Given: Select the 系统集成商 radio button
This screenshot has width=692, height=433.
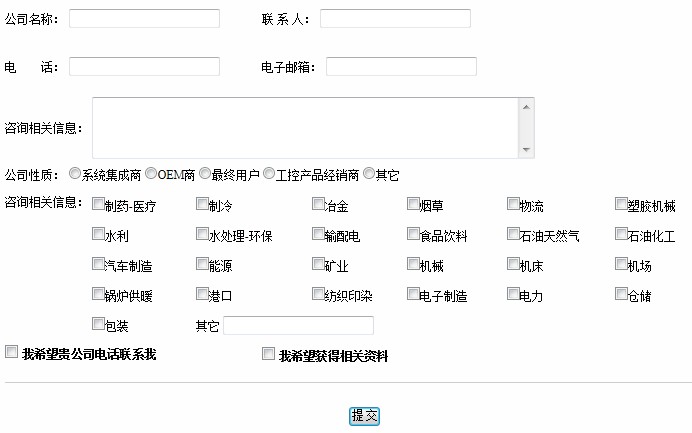Looking at the screenshot, I should [75, 174].
